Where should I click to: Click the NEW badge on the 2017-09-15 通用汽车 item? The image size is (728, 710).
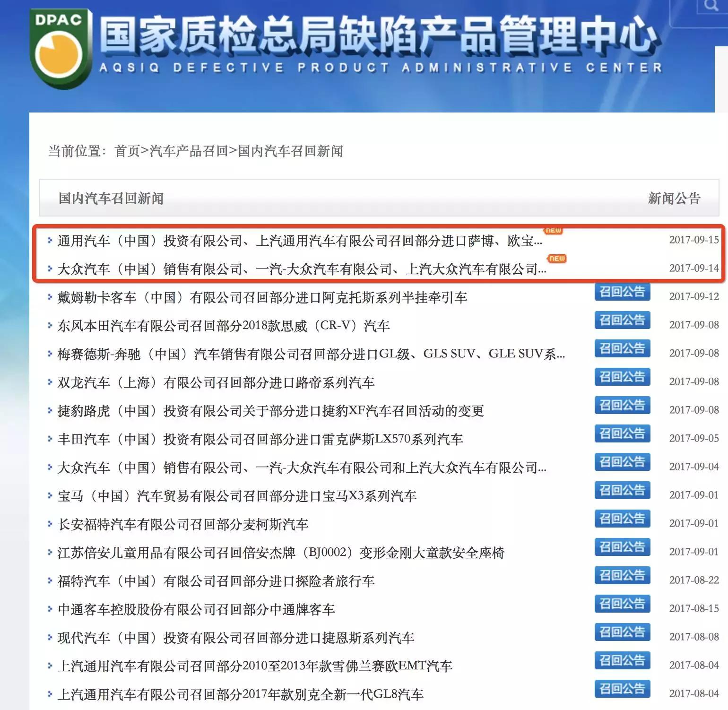(553, 230)
